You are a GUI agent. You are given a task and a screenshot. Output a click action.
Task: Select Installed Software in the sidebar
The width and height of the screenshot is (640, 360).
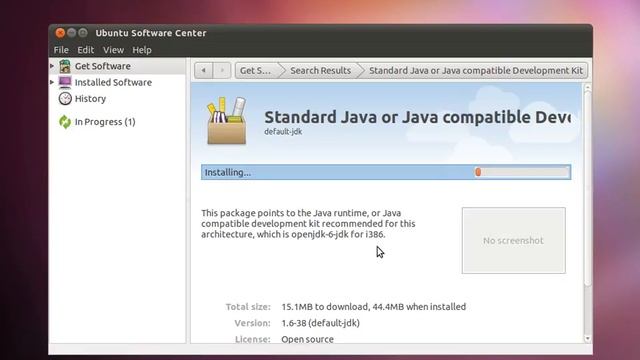tap(117, 82)
